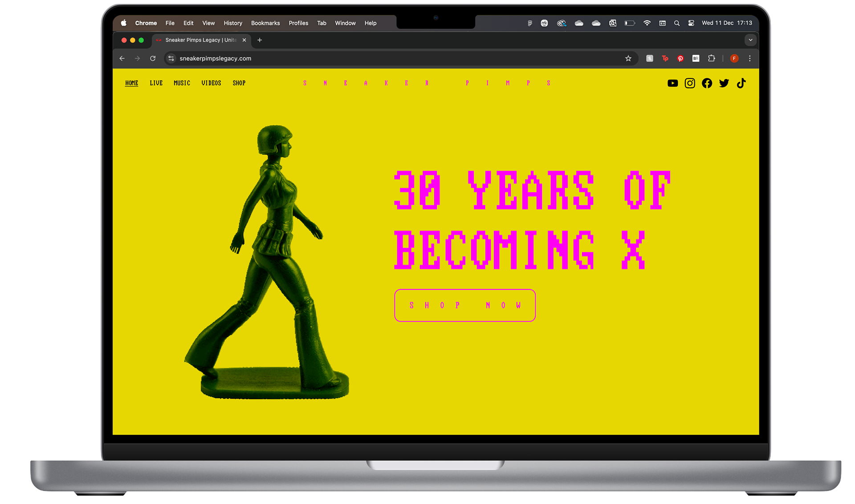The width and height of the screenshot is (855, 504).
Task: Go back to the previous page
Action: tap(122, 58)
